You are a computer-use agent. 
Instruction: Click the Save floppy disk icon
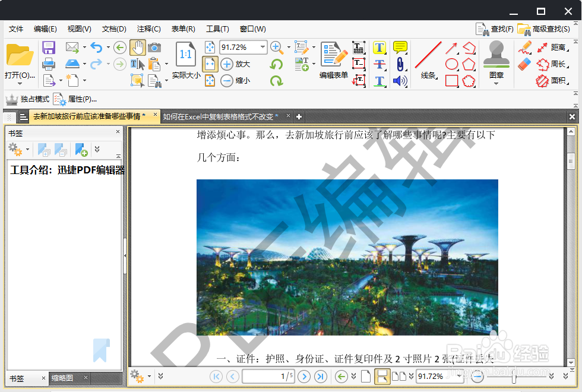pos(49,48)
